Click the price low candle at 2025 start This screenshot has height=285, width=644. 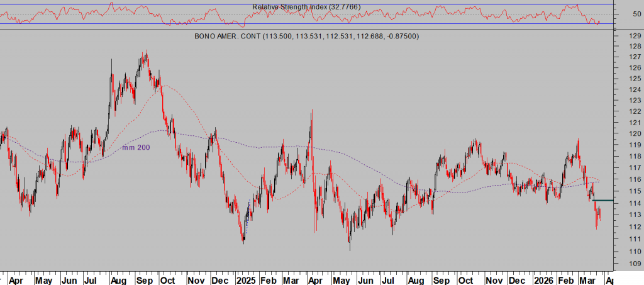pyautogui.click(x=243, y=239)
